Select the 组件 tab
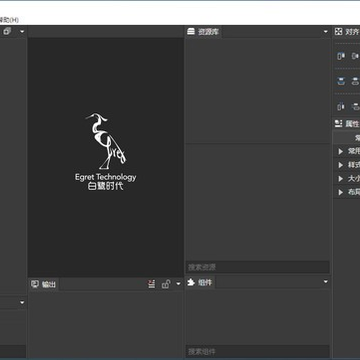The height and width of the screenshot is (360, 360). [200, 283]
